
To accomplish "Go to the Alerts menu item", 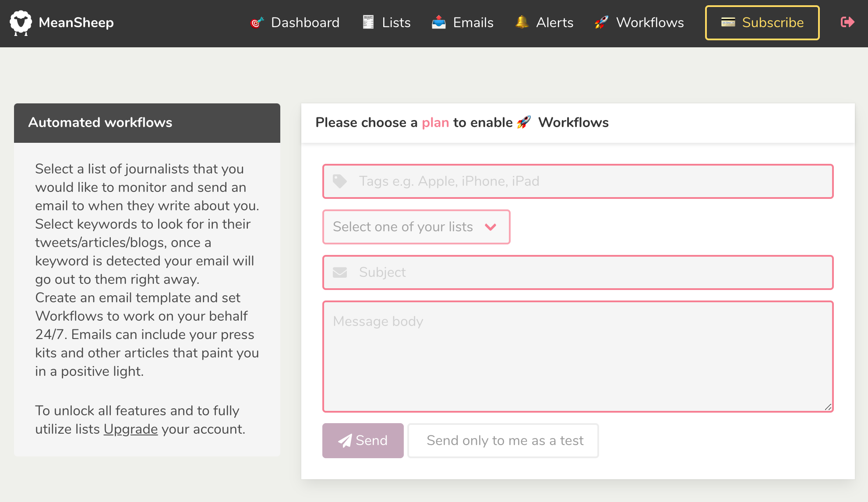I will click(x=554, y=22).
